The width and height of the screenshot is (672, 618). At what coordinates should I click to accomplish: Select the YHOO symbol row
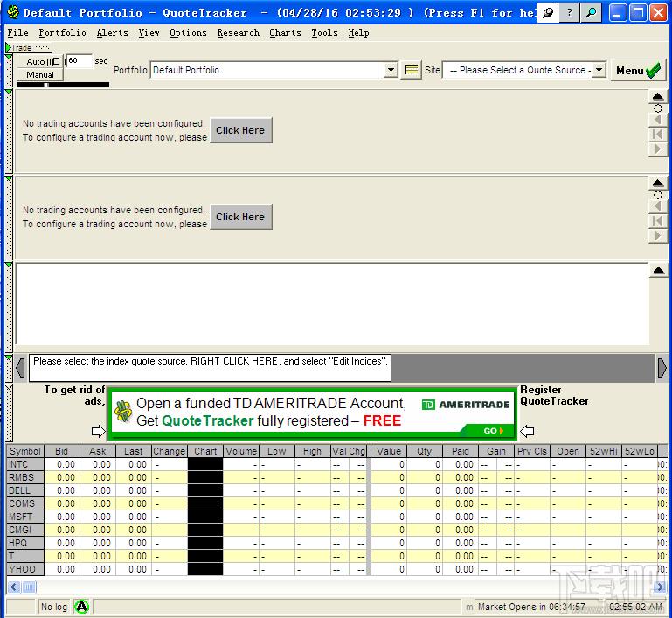click(x=25, y=569)
